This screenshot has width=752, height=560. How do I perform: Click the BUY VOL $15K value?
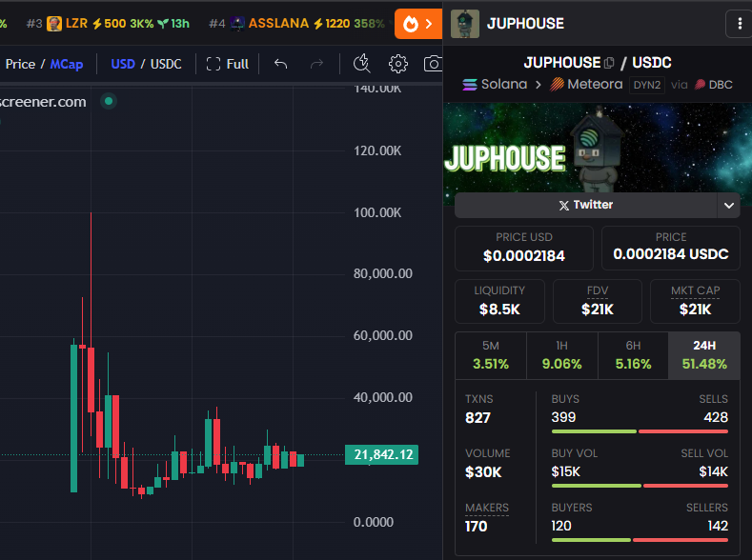click(x=565, y=471)
